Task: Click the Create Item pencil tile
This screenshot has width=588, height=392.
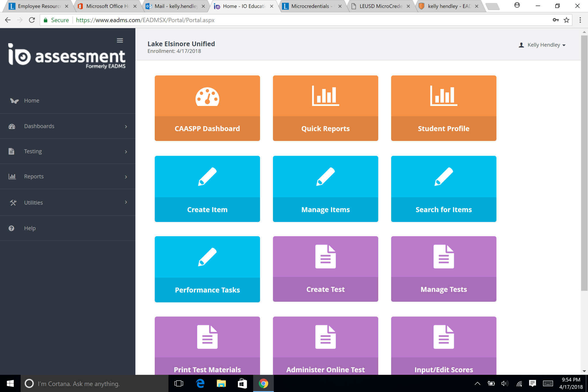Action: pyautogui.click(x=207, y=188)
